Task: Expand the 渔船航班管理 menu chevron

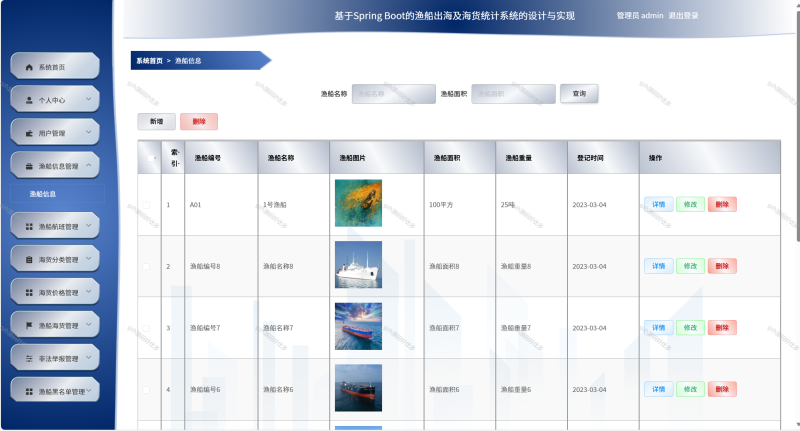Action: [89, 225]
